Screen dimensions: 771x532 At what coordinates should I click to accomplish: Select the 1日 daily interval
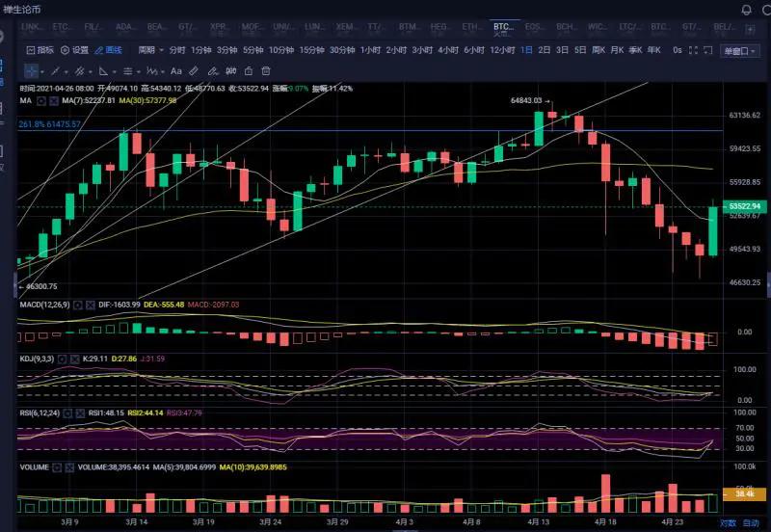coord(526,50)
